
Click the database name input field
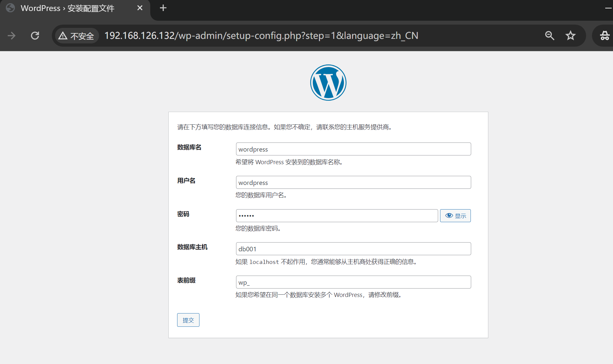pos(353,149)
